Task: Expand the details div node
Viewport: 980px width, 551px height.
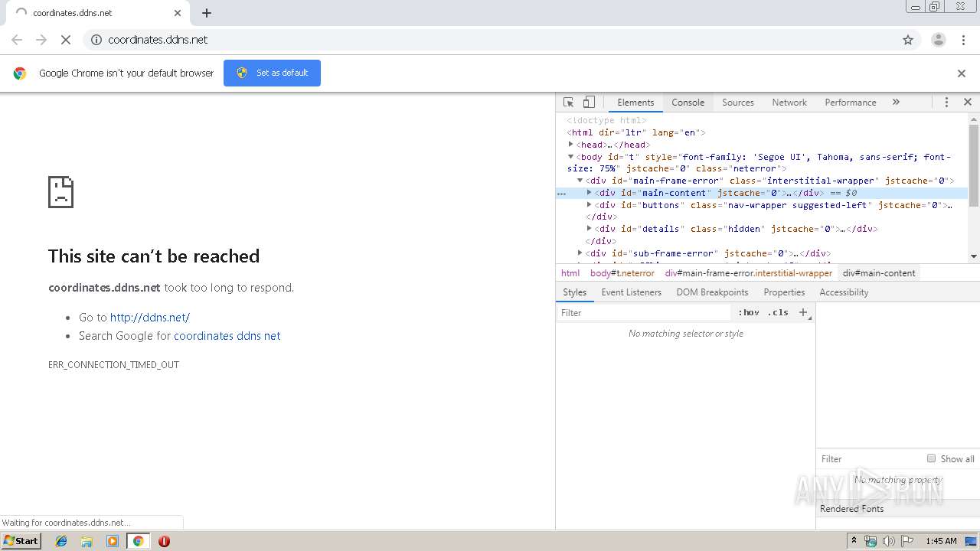Action: [x=590, y=228]
